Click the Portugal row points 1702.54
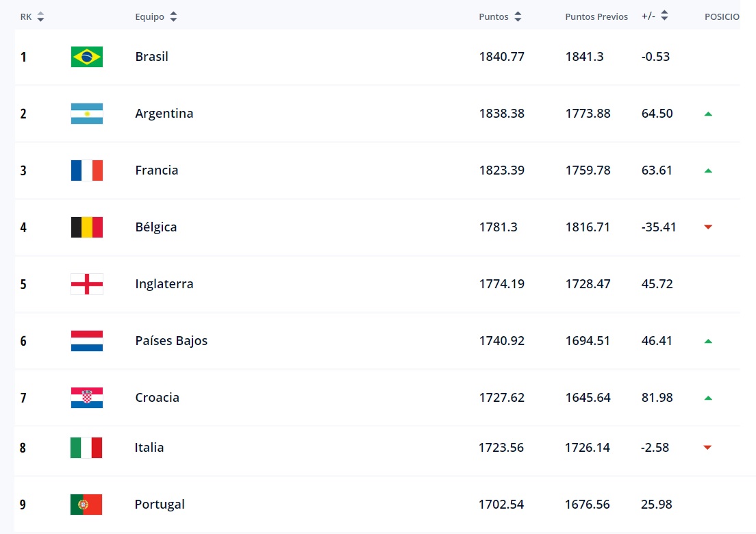The height and width of the screenshot is (534, 756). pyautogui.click(x=501, y=505)
